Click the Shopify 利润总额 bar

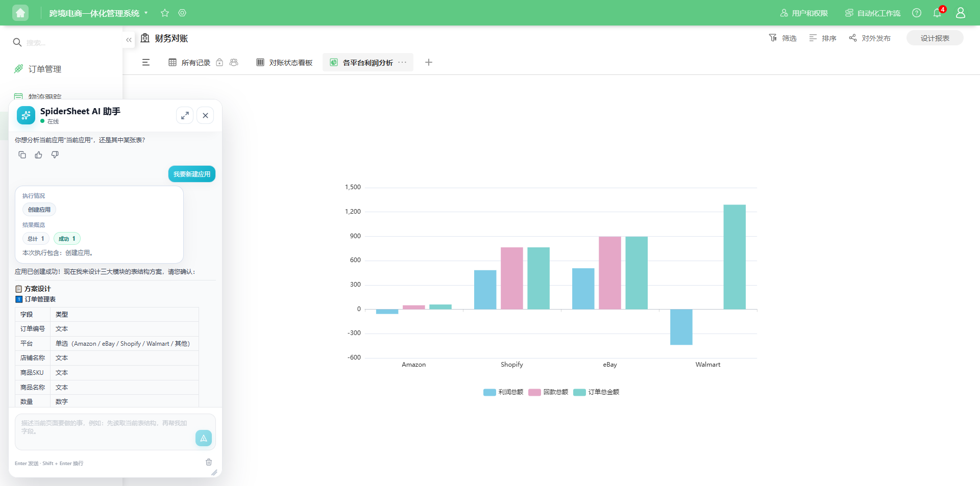pyautogui.click(x=485, y=290)
